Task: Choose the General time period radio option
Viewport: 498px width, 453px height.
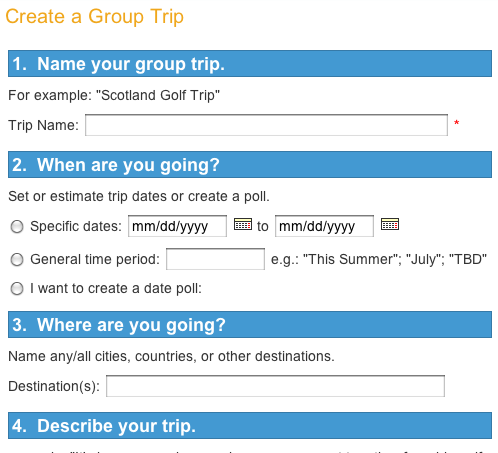Action: coord(17,260)
